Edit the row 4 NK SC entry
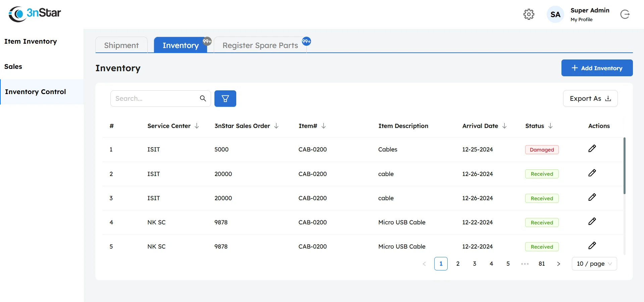Image resolution: width=644 pixels, height=302 pixels. pos(592,221)
